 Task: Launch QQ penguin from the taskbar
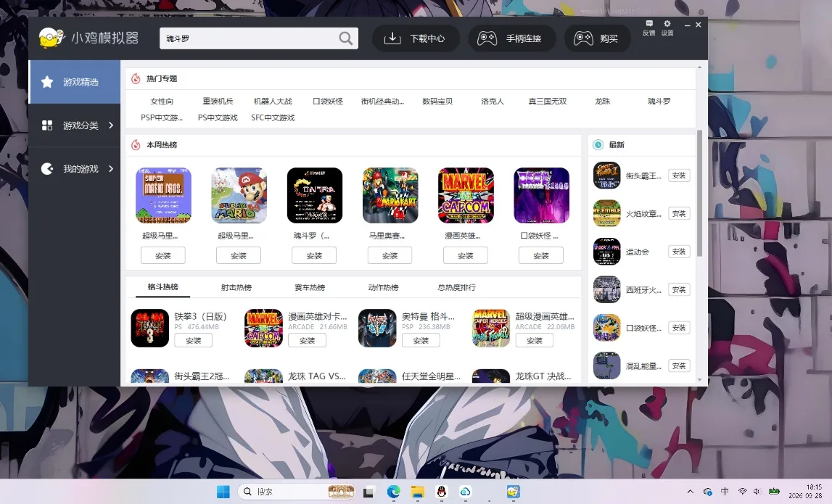(442, 492)
